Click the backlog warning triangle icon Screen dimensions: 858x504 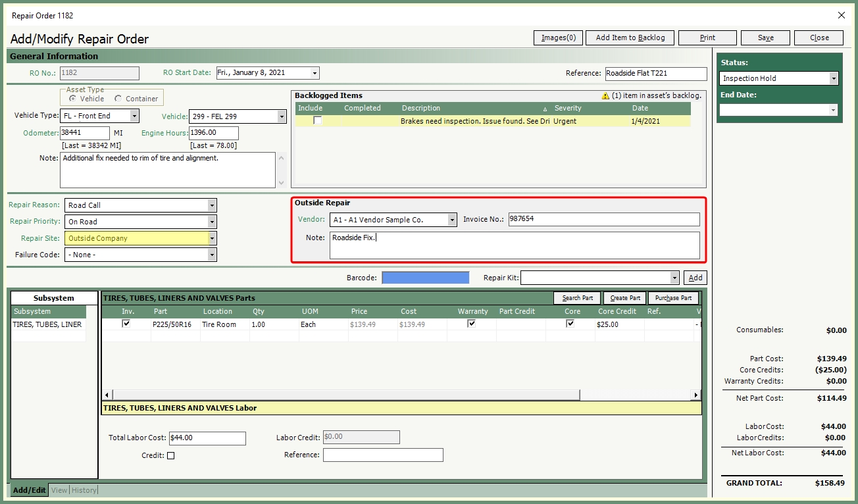[605, 96]
